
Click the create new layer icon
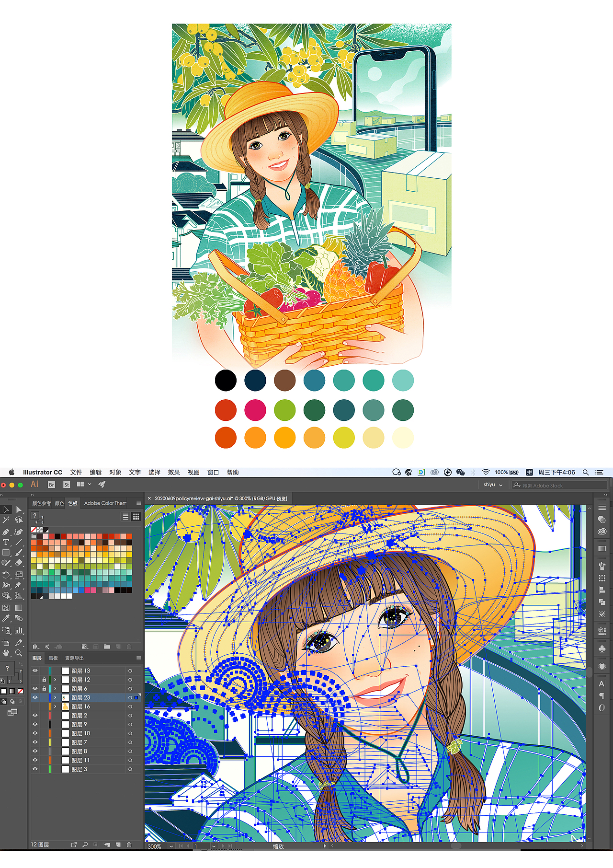point(118,845)
